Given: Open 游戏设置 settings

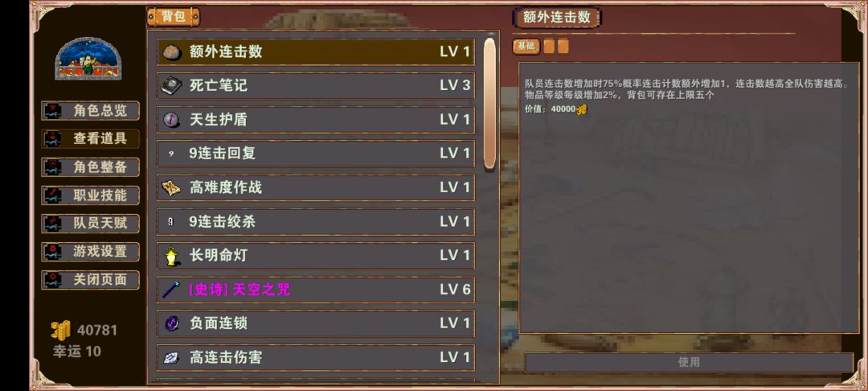Looking at the screenshot, I should pos(91,252).
